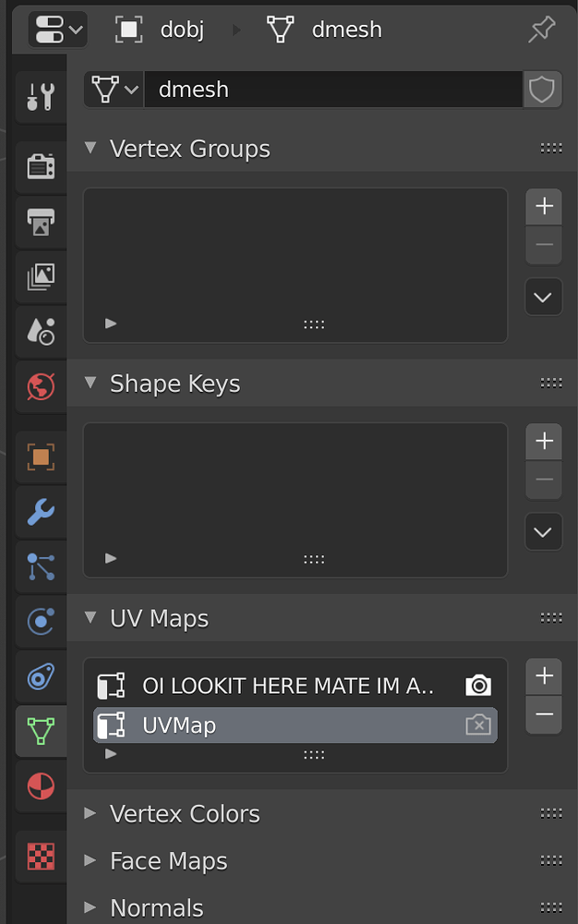The height and width of the screenshot is (924, 578).
Task: Open the Tool properties tab
Action: tap(41, 97)
